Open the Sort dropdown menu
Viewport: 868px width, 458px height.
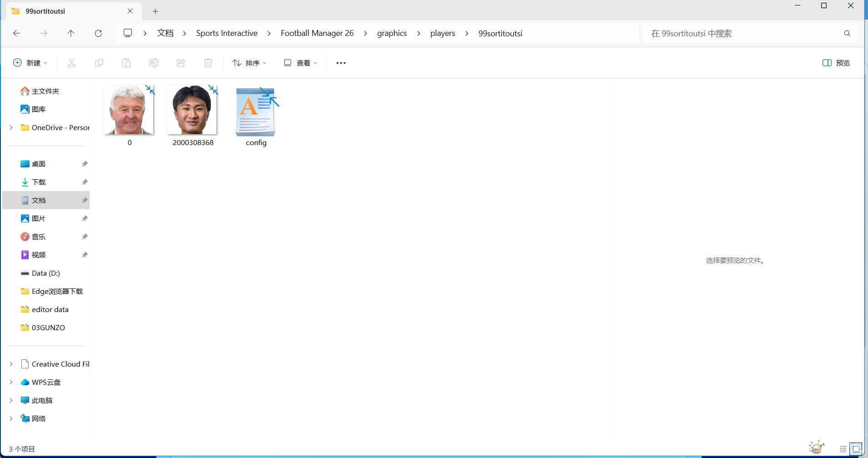click(x=249, y=63)
